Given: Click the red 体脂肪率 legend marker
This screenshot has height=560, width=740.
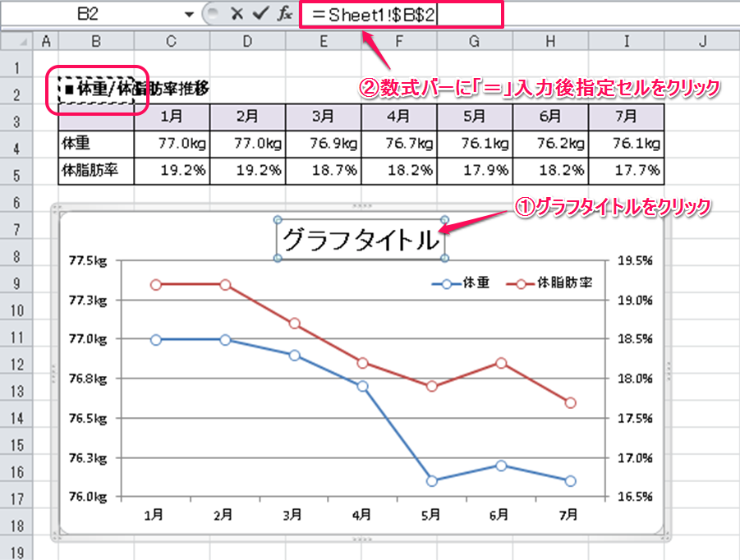Looking at the screenshot, I should pyautogui.click(x=521, y=284).
